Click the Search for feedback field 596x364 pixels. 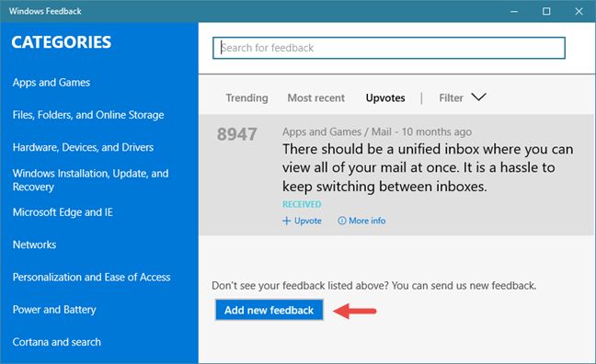coord(389,48)
